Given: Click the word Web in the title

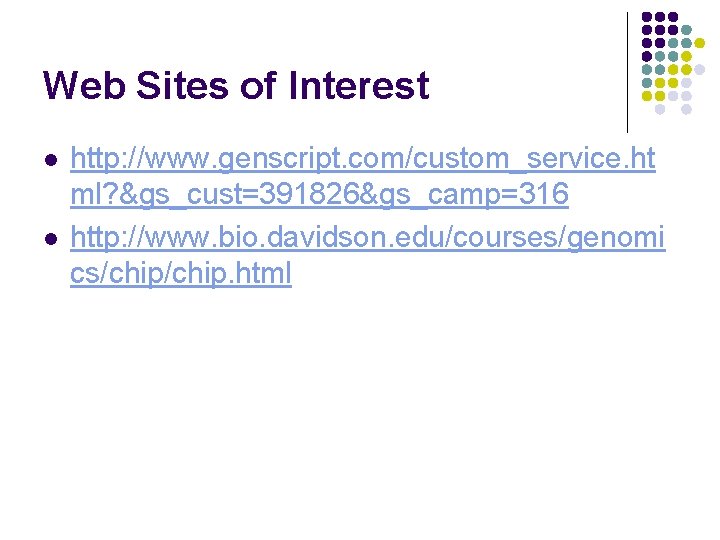Looking at the screenshot, I should (84, 85).
